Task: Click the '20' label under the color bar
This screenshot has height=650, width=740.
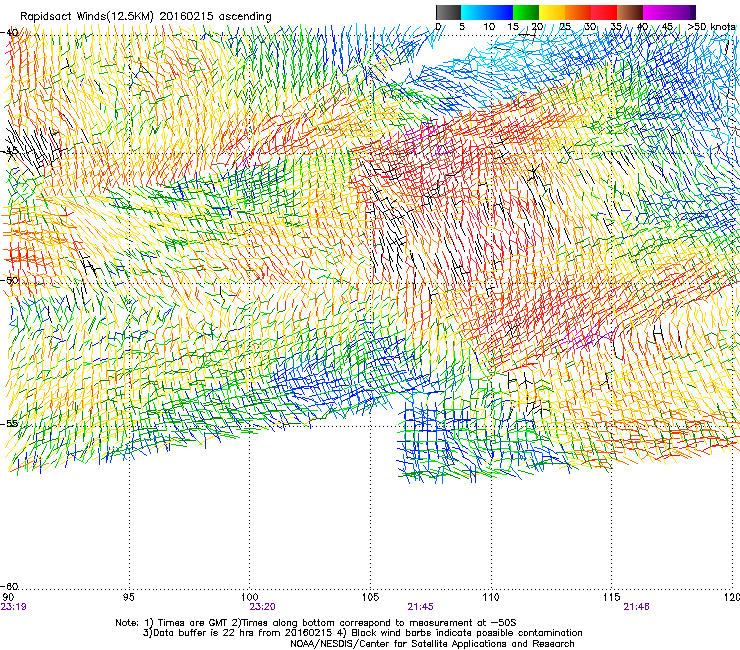Action: 537,26
